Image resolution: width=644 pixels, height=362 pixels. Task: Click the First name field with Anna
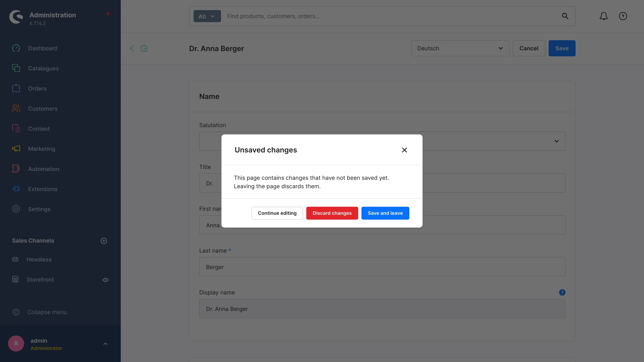point(382,225)
